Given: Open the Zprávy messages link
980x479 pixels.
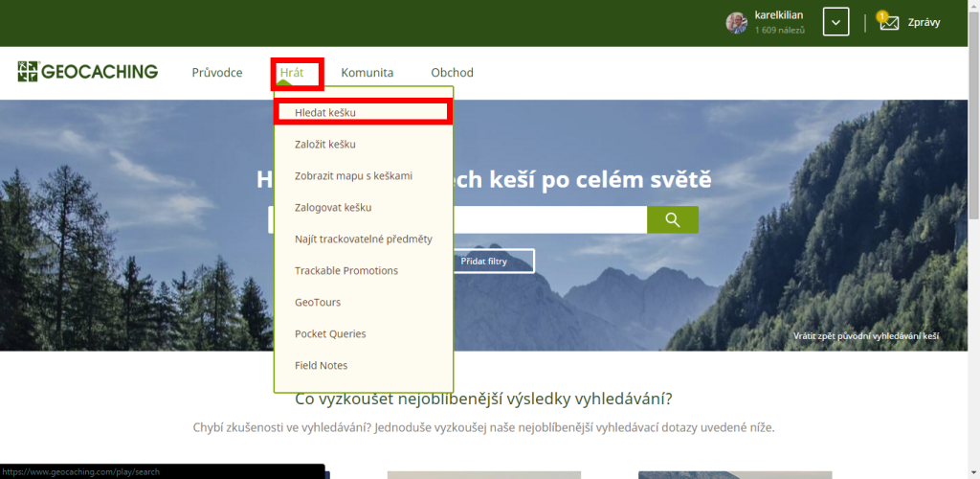Looking at the screenshot, I should [924, 22].
